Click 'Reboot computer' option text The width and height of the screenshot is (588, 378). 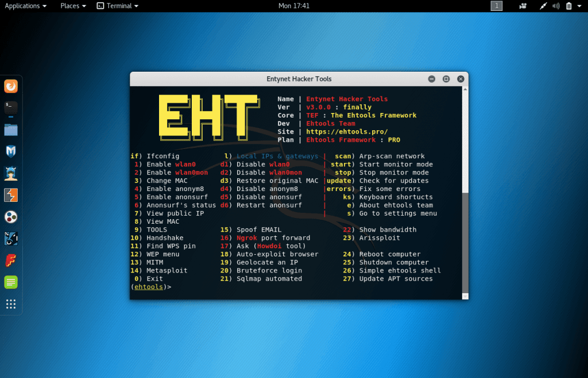tap(390, 254)
